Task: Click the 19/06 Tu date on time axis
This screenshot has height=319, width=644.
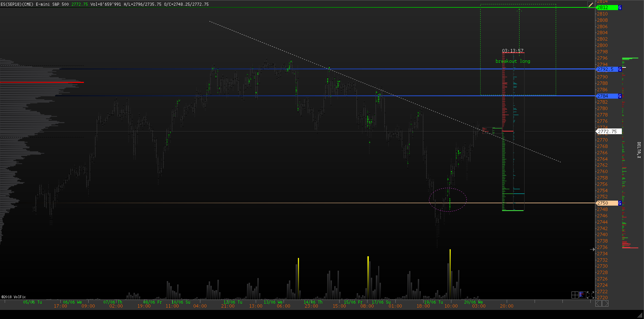Action: click(x=433, y=302)
